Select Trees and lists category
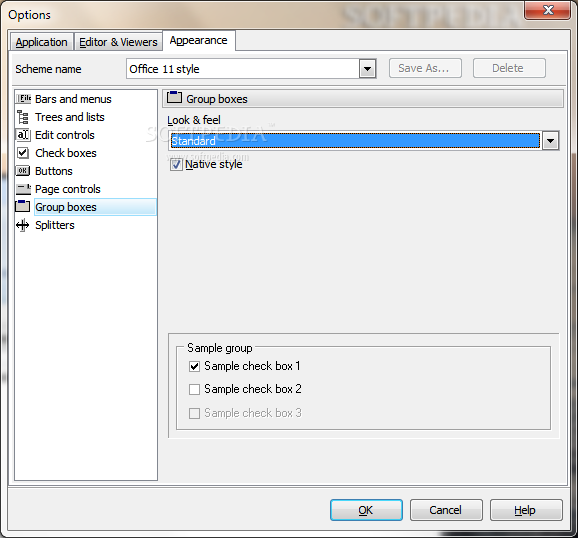The height and width of the screenshot is (538, 578). coord(70,117)
